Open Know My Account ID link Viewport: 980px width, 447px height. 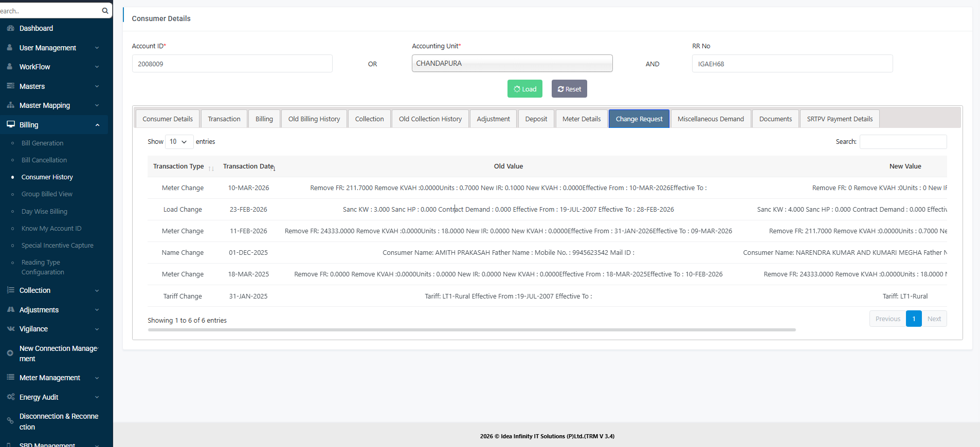tap(51, 228)
